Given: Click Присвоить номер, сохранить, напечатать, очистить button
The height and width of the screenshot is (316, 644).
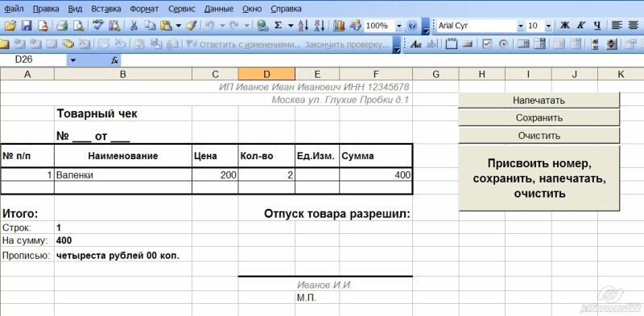Looking at the screenshot, I should point(539,179).
